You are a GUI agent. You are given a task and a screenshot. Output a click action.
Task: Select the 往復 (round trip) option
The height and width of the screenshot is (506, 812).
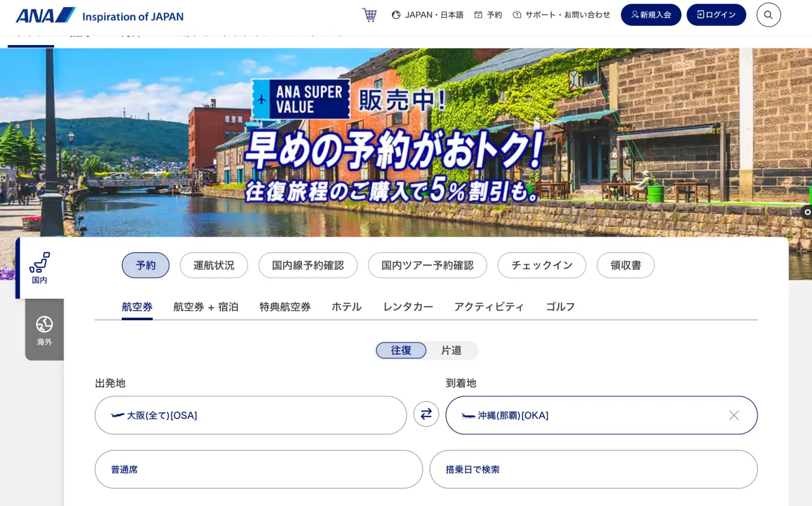pos(401,350)
